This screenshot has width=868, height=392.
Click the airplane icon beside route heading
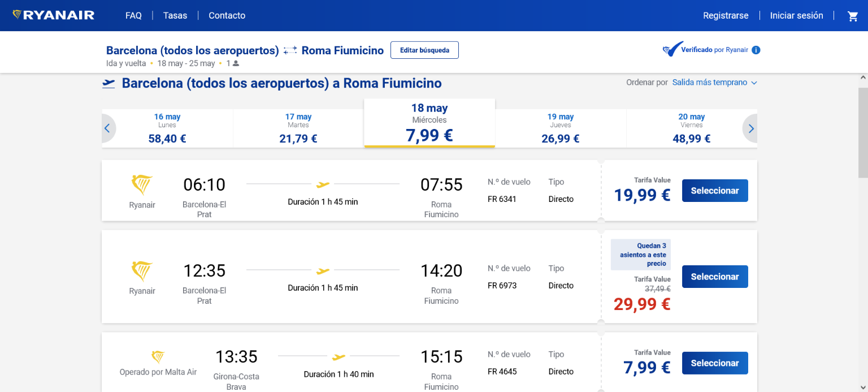[108, 84]
